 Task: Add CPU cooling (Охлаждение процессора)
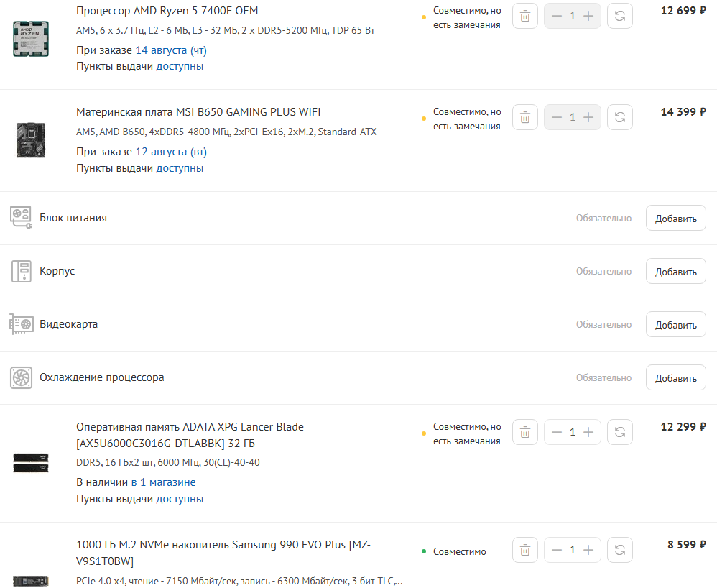675,378
